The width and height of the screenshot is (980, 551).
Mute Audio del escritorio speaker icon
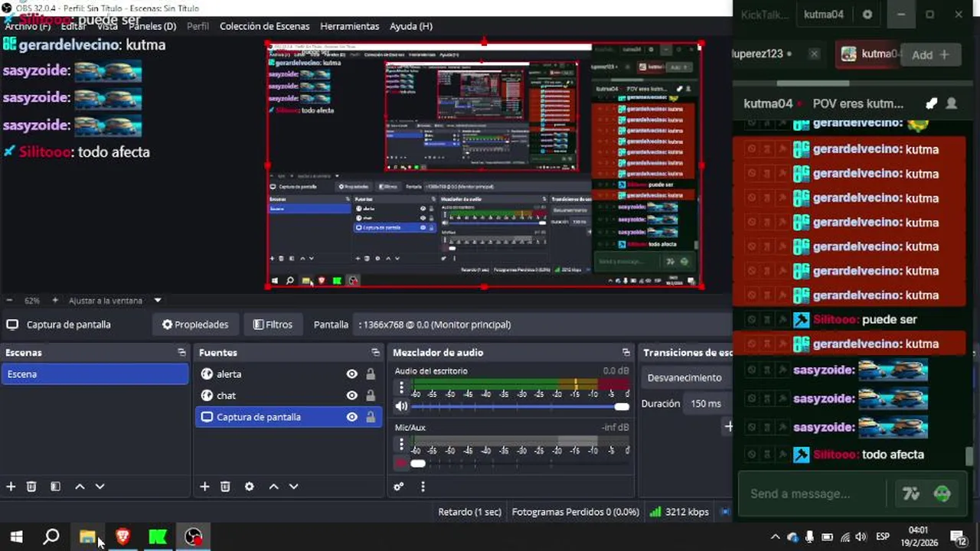[x=401, y=406]
